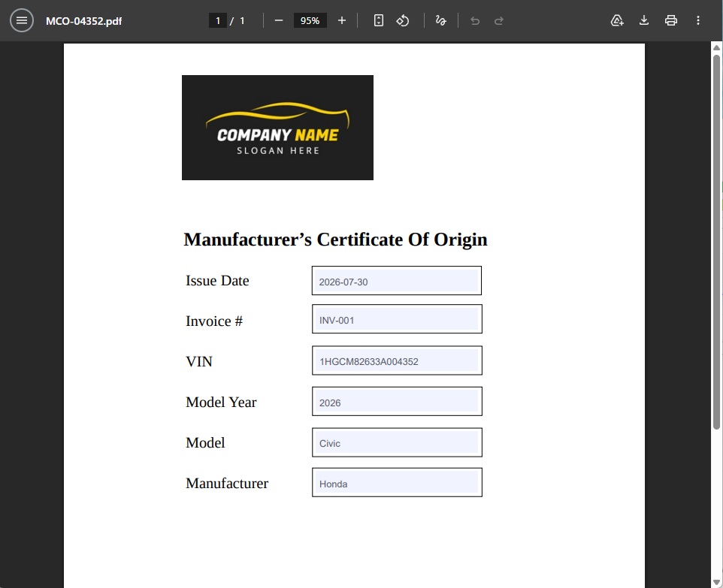The image size is (723, 588).
Task: Click the fit to page icon
Action: point(379,21)
